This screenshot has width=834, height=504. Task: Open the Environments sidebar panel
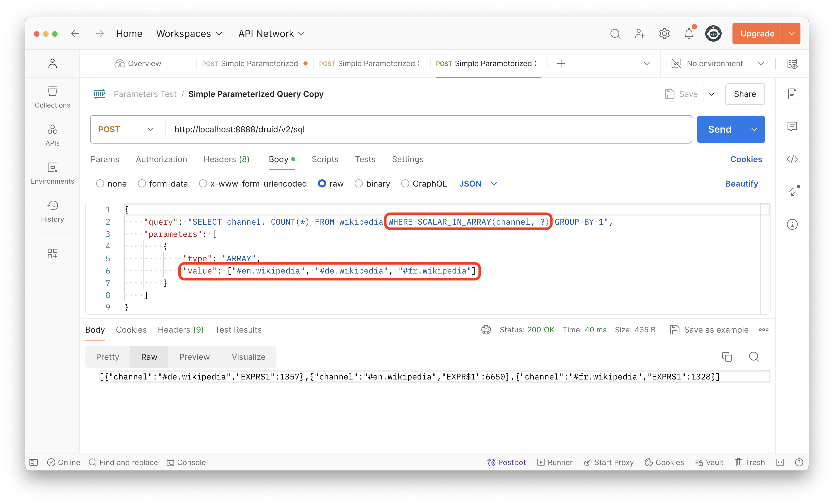point(52,173)
